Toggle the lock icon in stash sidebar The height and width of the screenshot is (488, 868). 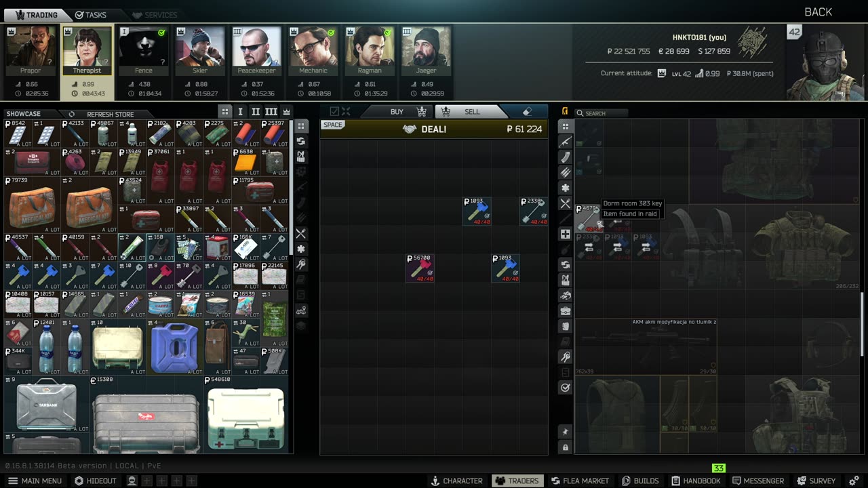click(x=566, y=447)
